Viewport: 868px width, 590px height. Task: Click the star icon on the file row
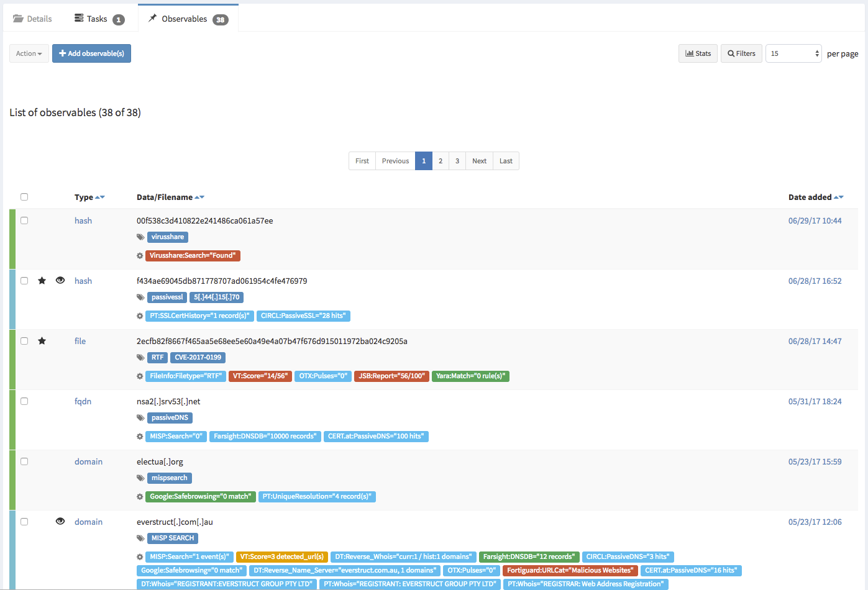pyautogui.click(x=42, y=341)
